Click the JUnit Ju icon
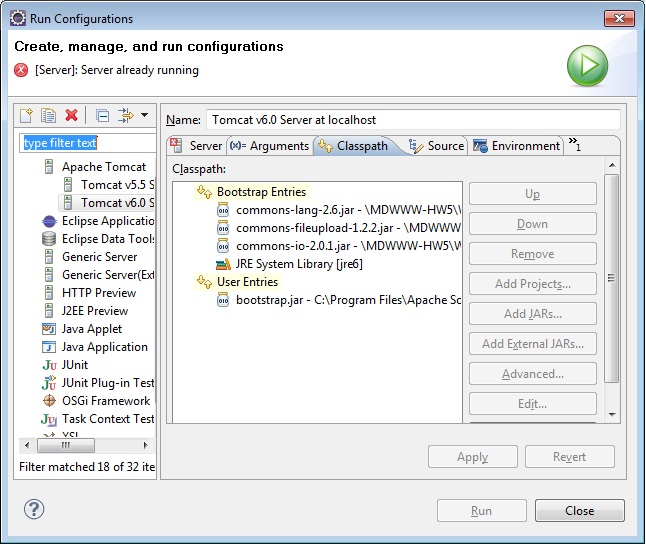 (49, 365)
